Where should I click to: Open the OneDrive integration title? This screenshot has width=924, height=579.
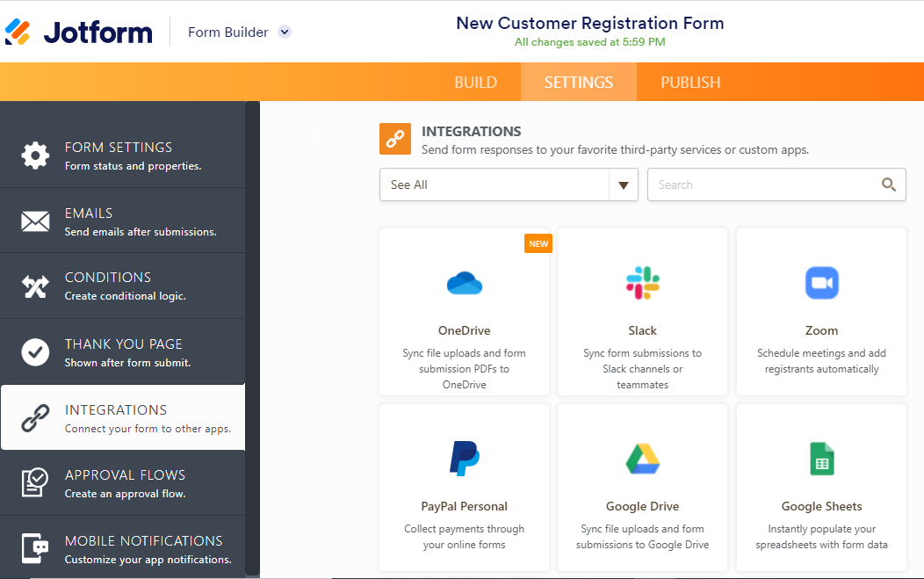465,330
